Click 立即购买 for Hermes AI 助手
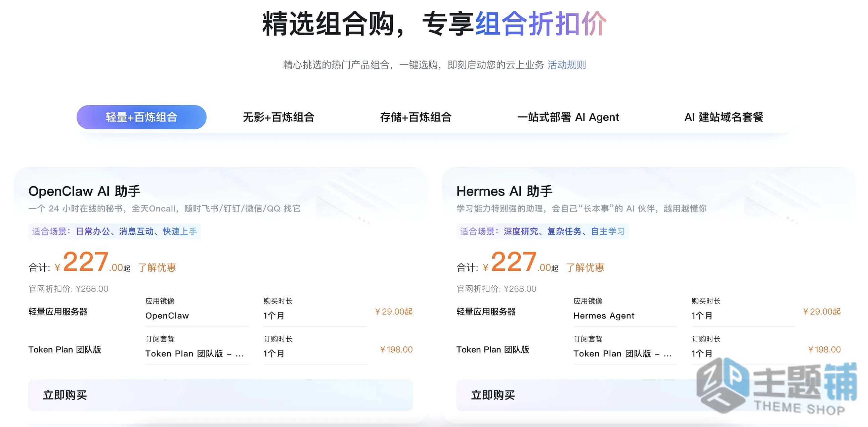868x427 pixels. [648, 395]
